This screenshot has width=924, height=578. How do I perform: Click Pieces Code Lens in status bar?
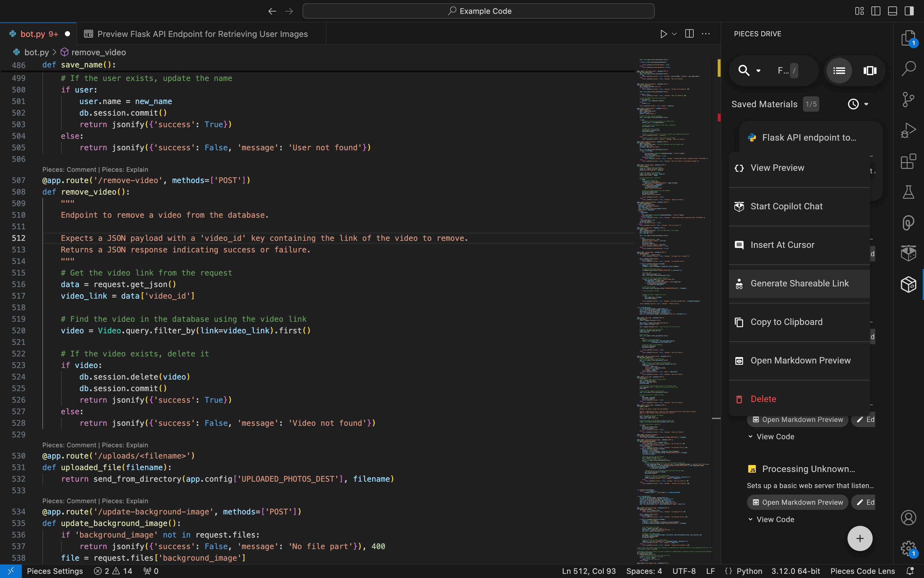point(862,571)
